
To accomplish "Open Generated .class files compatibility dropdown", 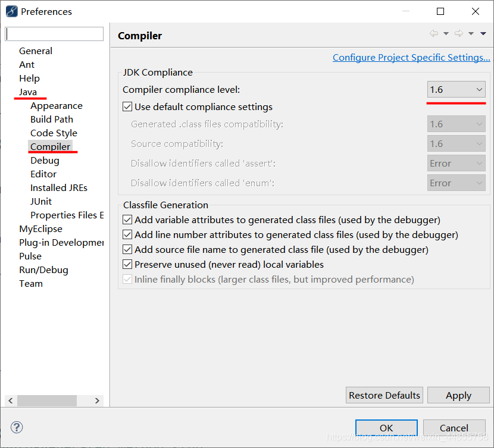I will (456, 124).
